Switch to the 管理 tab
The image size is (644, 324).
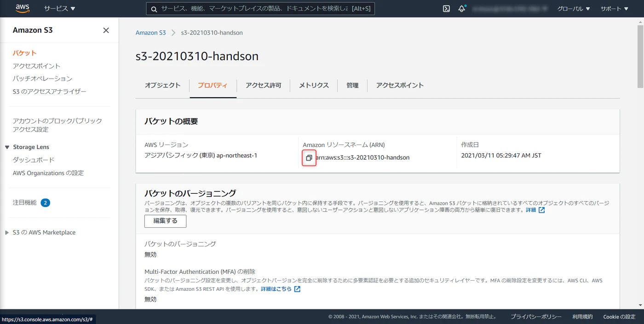352,85
